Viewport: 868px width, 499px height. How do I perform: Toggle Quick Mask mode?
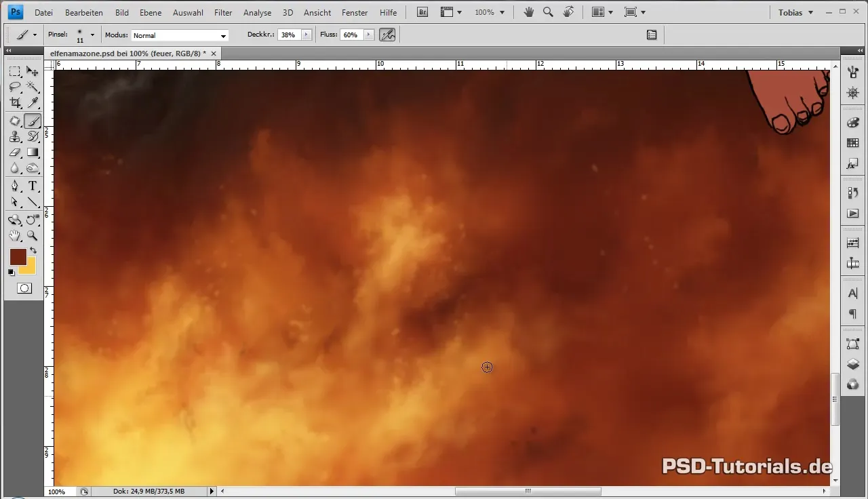(x=24, y=288)
